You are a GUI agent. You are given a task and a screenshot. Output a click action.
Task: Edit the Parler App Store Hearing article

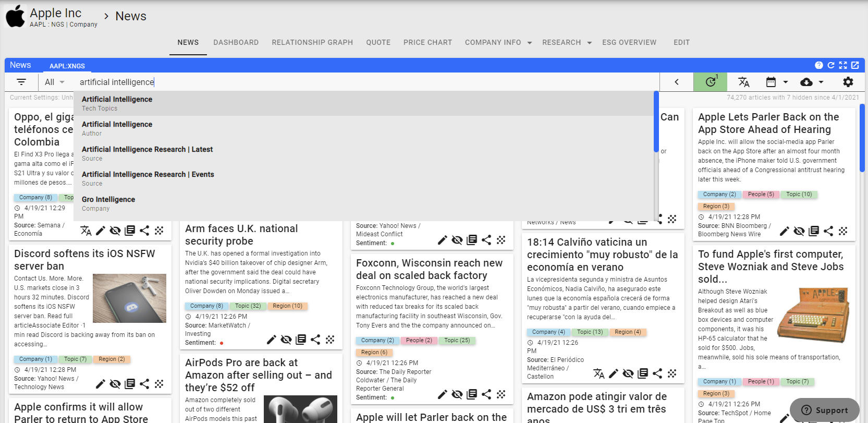coord(785,231)
